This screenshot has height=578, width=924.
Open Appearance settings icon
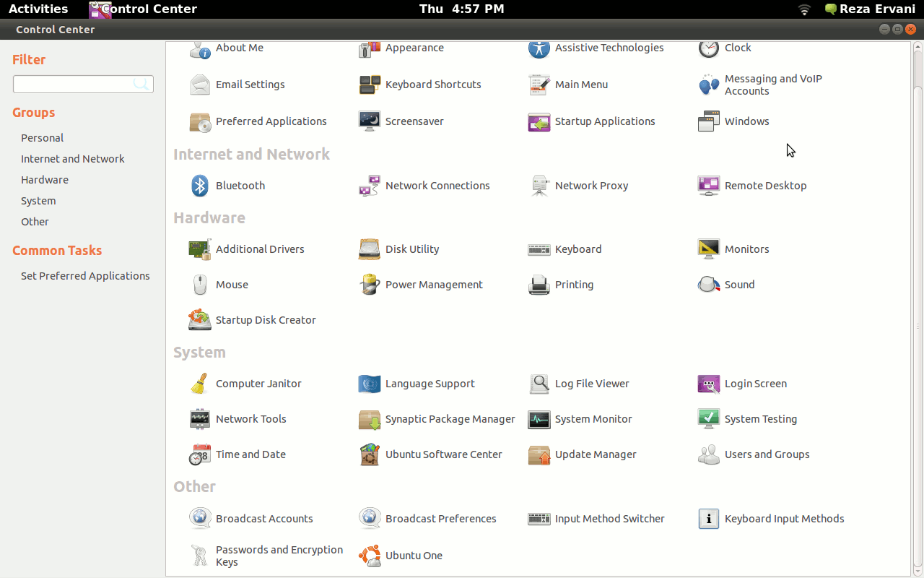click(370, 49)
